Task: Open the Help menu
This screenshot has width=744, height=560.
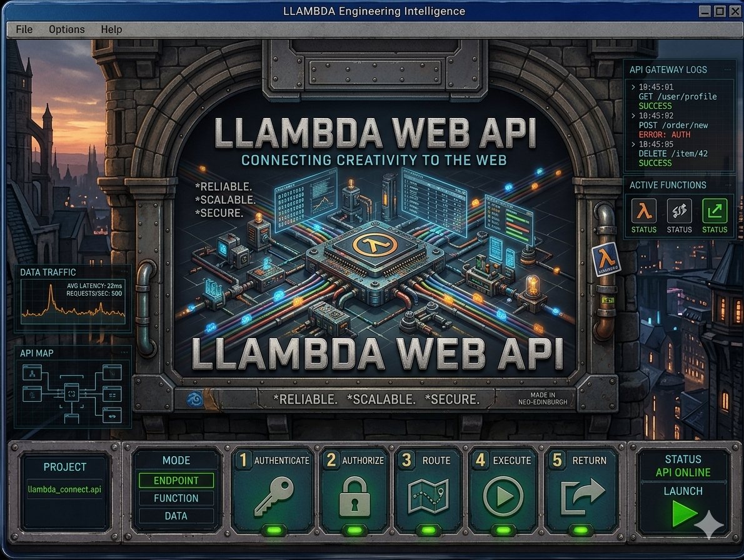Action: (111, 29)
